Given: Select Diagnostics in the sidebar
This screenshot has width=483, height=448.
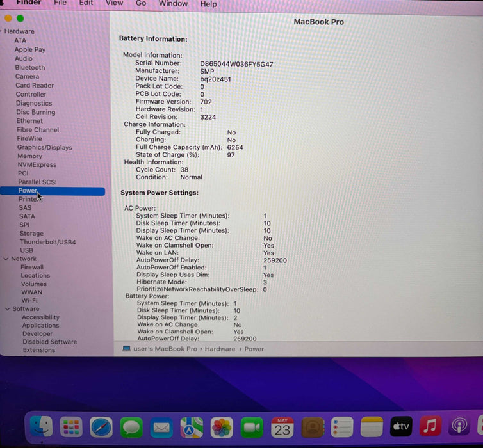Looking at the screenshot, I should 34,103.
